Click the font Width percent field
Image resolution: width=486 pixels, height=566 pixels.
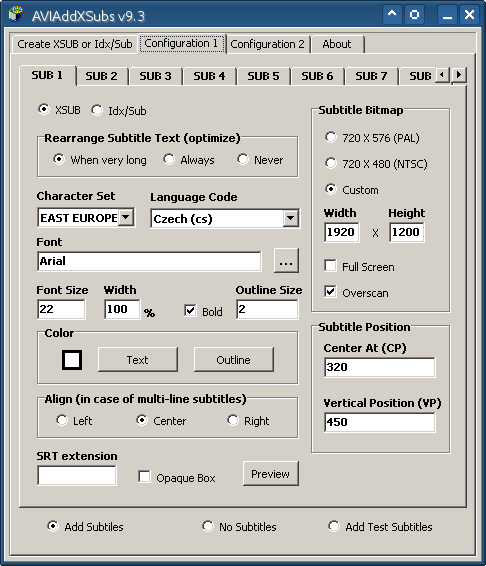(x=122, y=309)
